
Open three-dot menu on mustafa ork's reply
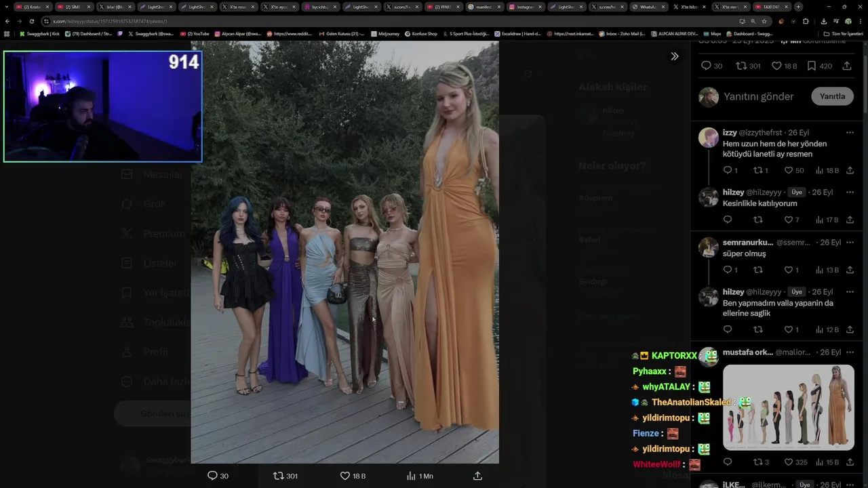[x=850, y=352]
